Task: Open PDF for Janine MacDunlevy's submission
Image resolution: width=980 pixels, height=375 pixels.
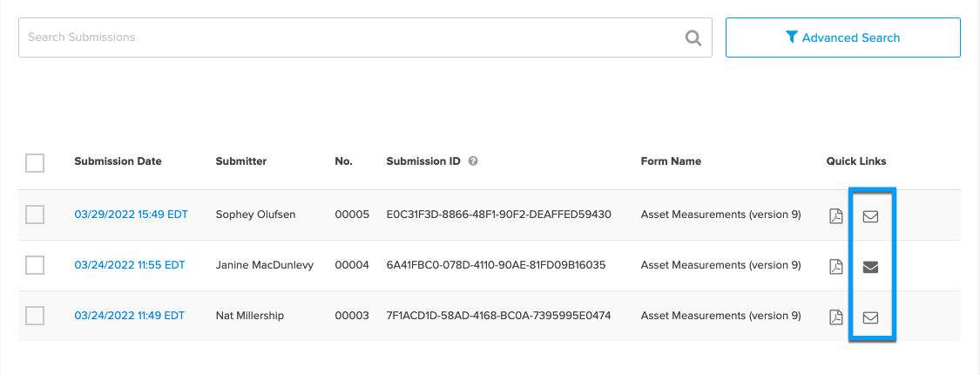Action: (x=835, y=267)
